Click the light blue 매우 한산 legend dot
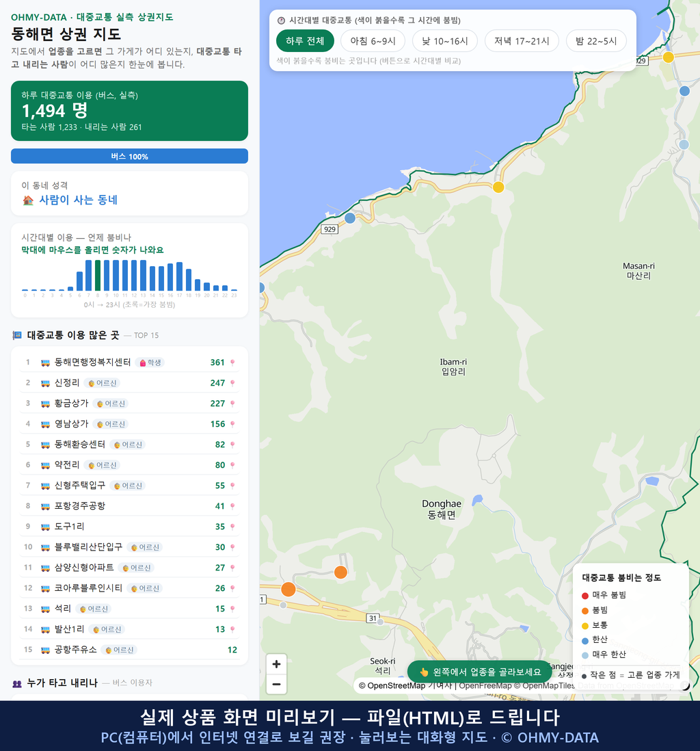700x751 pixels. click(584, 656)
